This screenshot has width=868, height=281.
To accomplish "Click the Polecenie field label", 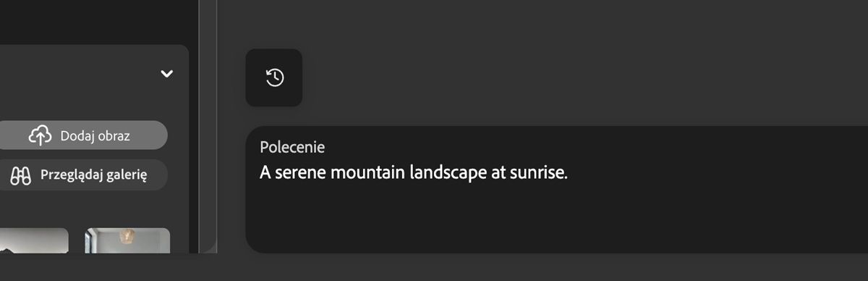I will coord(292,147).
